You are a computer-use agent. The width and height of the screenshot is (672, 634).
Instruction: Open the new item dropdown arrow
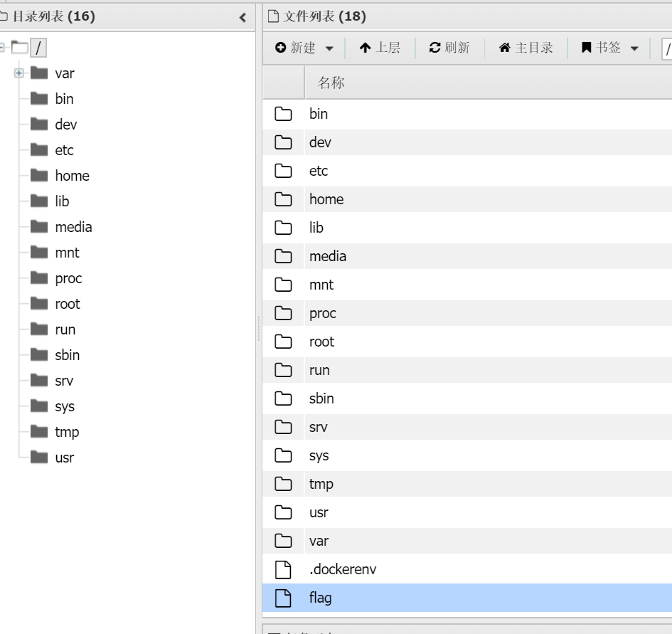[x=329, y=48]
